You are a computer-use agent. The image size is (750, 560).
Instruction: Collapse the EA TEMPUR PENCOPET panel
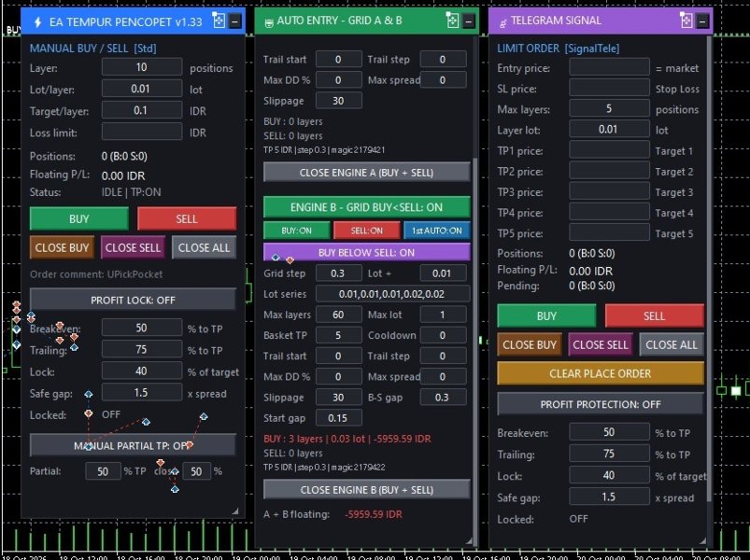[234, 21]
